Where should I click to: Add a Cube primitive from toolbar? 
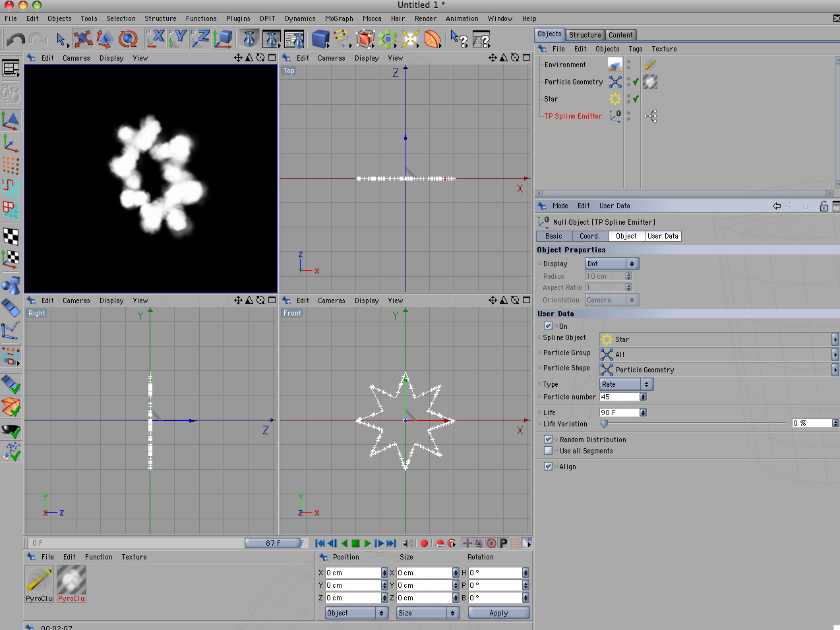(x=321, y=39)
